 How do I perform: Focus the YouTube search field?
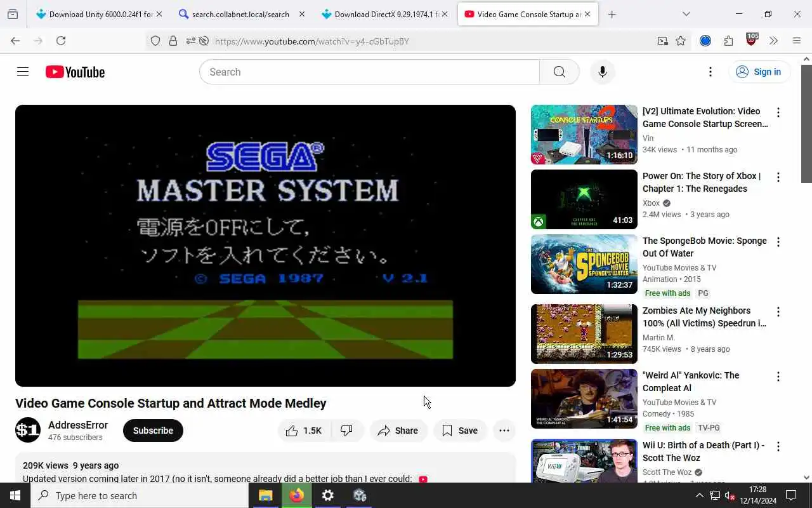point(369,72)
